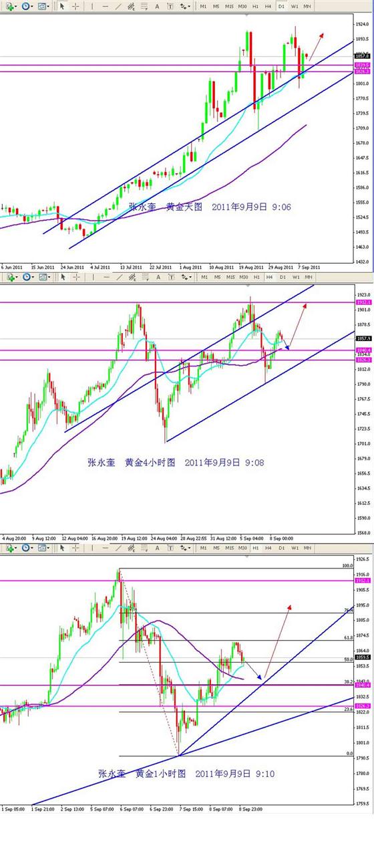Open arrows objects dropdown above daily chart
374x868 pixels.
pyautogui.click(x=184, y=6)
